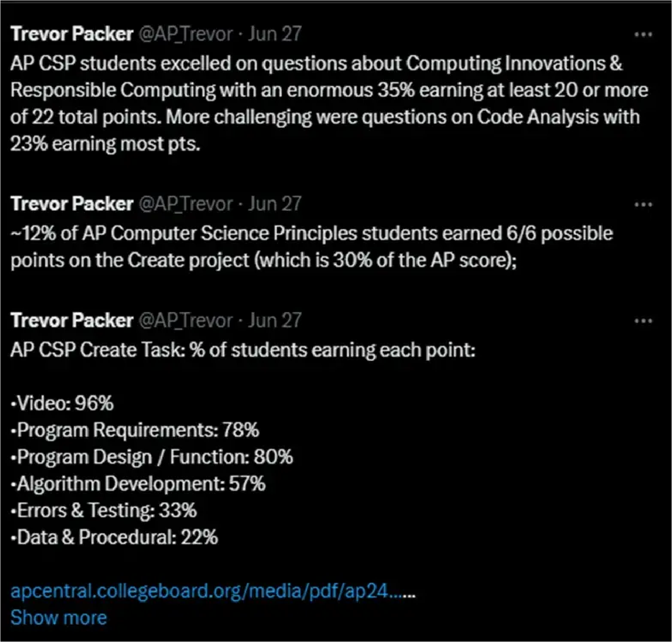Image resolution: width=672 pixels, height=642 pixels.
Task: Click the 'Data & Procedural: 22%' bullet line
Action: pos(115,537)
